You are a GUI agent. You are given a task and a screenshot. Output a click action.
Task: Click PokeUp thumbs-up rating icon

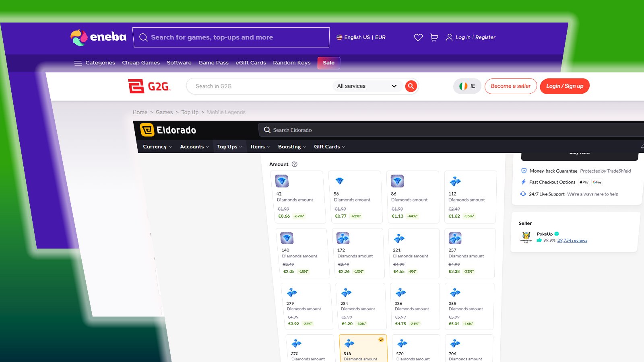pos(539,240)
